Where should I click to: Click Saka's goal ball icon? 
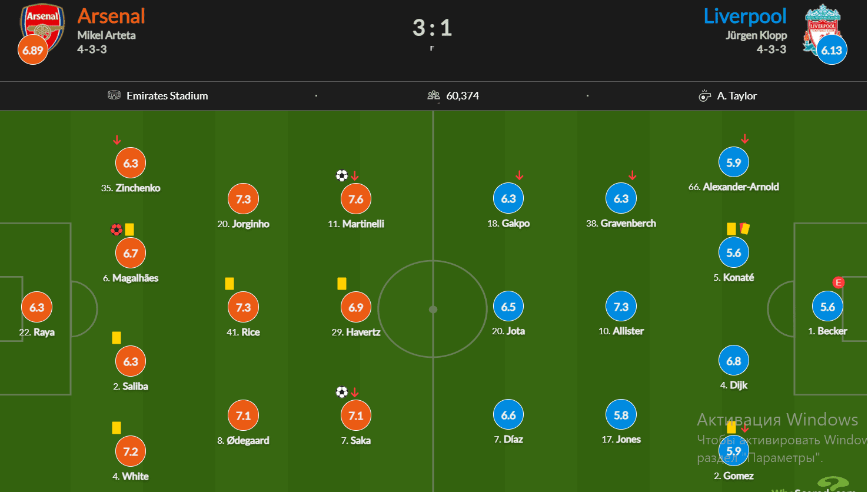(x=342, y=392)
